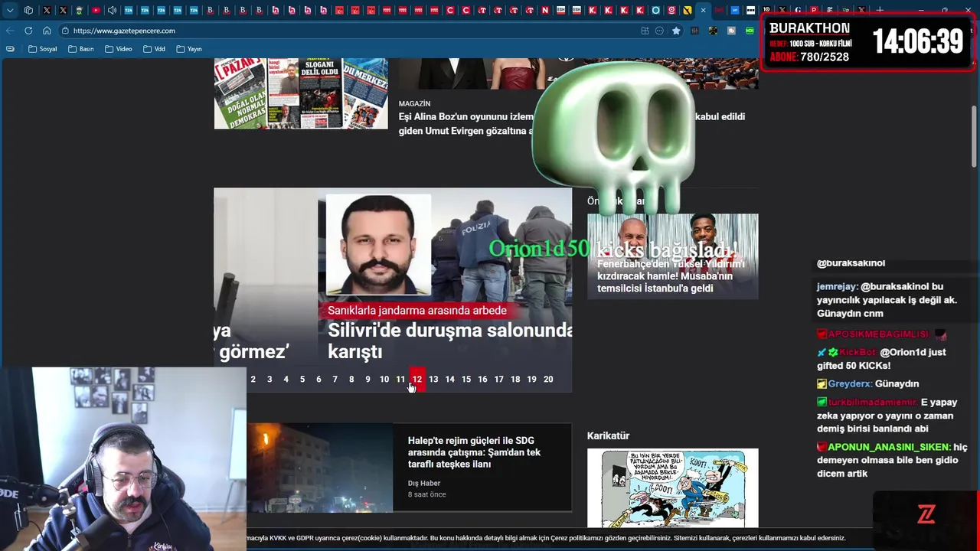Open the man's portrait in the Silivri slide
Viewport: 980px width, 551px height.
[x=378, y=244]
